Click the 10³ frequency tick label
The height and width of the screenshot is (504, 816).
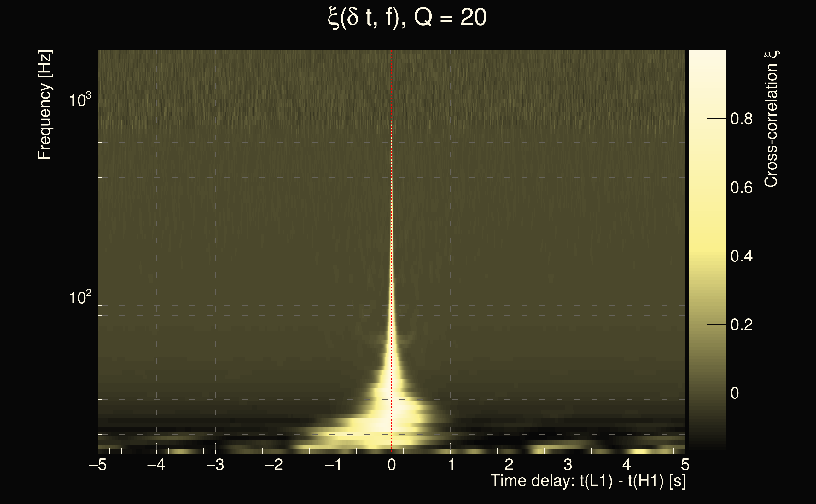[x=79, y=100]
